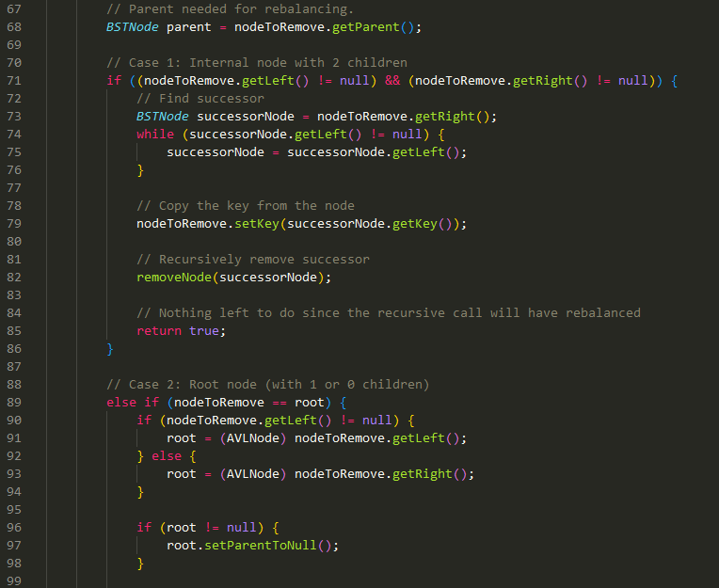Click the (AVLNode) cast on line 93
Image resolution: width=719 pixels, height=588 pixels.
tap(253, 474)
